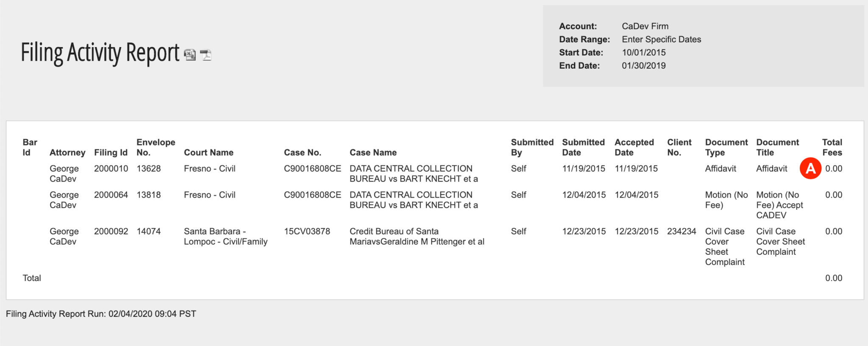Screen dimensions: 868x346
Task: Click the Account value CaDev Firm
Action: [644, 26]
